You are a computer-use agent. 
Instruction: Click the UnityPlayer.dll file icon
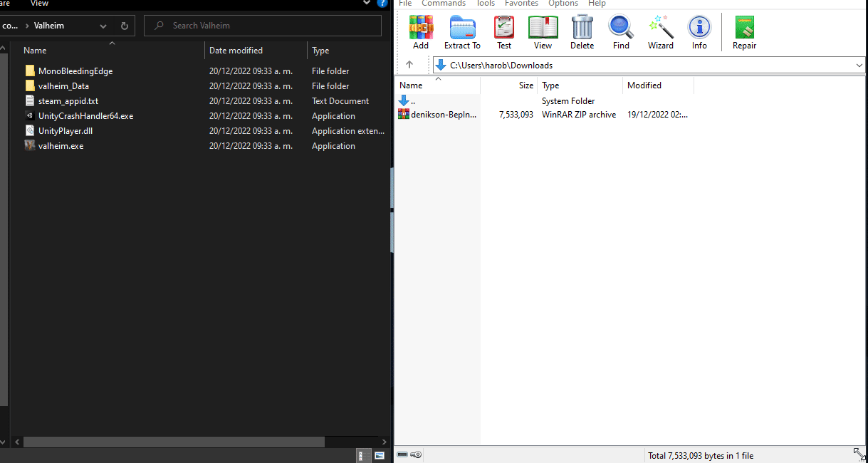[30, 130]
